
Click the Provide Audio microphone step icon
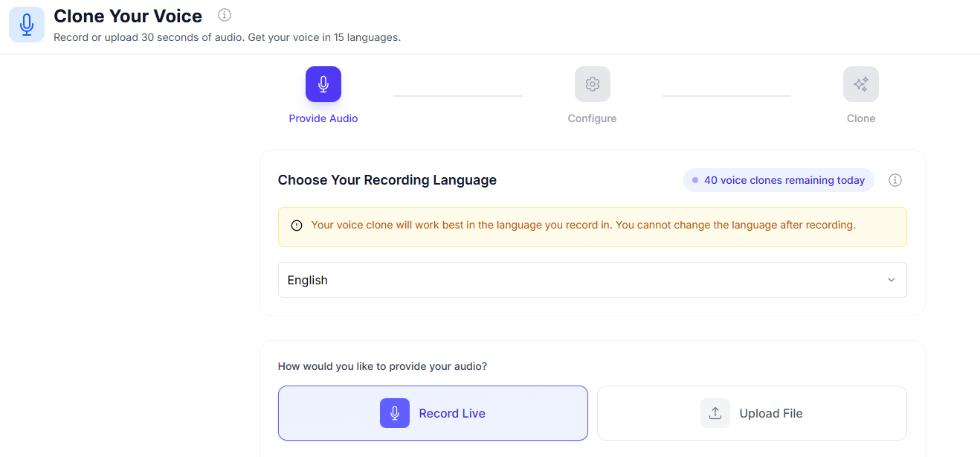pyautogui.click(x=323, y=84)
